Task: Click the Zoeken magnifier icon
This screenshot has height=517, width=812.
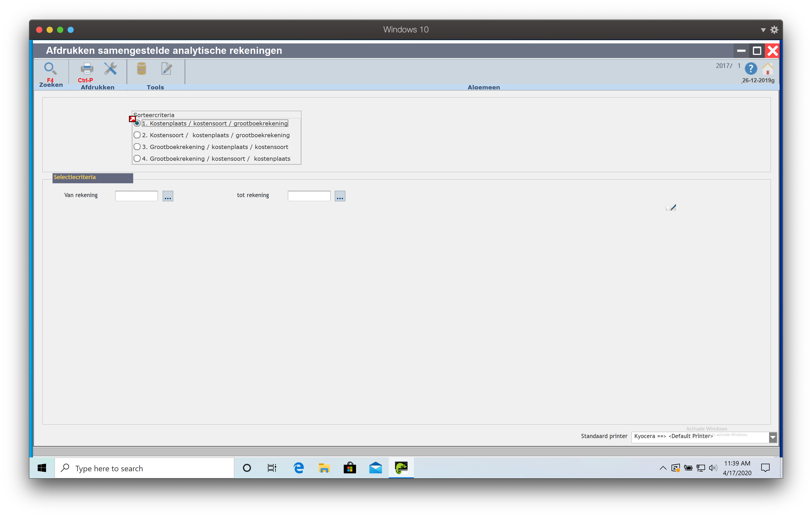Action: [50, 69]
